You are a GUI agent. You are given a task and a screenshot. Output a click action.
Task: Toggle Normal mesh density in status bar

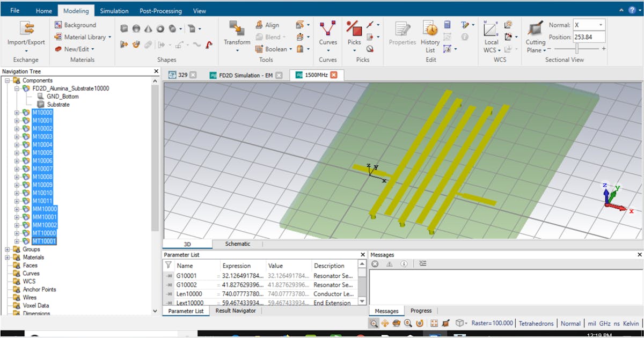pos(570,324)
